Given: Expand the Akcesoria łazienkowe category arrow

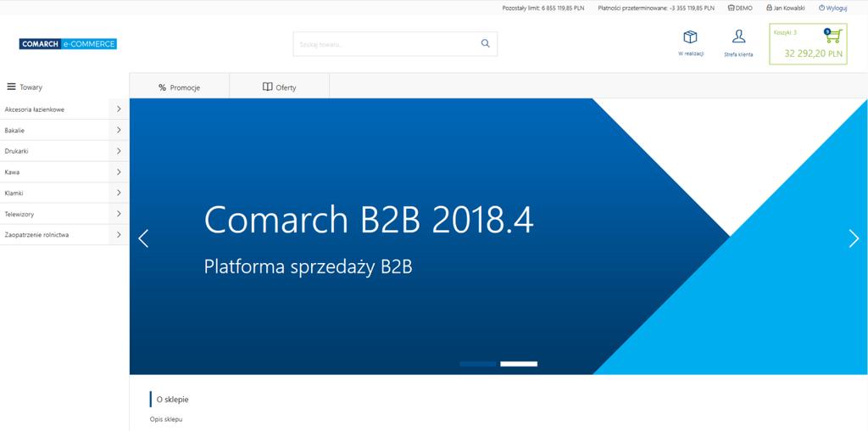Looking at the screenshot, I should tap(119, 109).
